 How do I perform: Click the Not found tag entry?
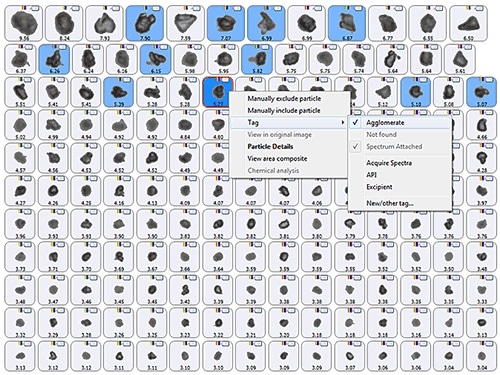400,135
